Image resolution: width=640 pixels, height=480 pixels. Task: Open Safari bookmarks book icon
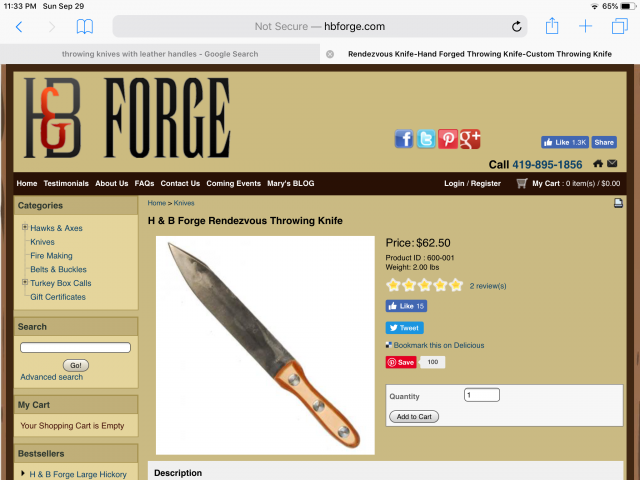coord(85,27)
